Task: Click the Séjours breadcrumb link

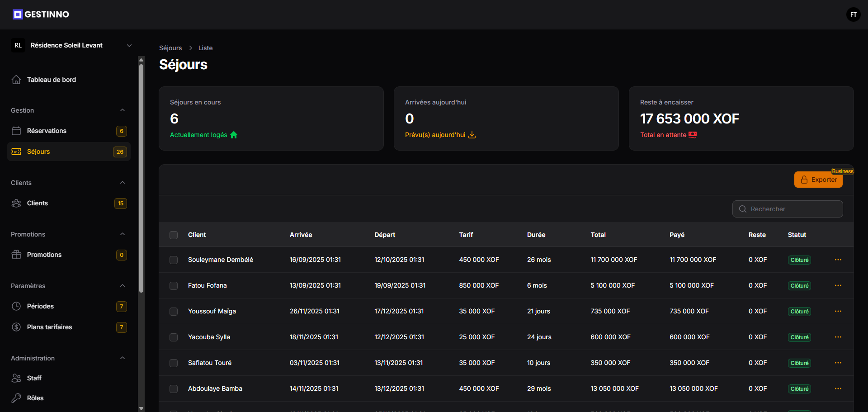Action: coord(170,48)
